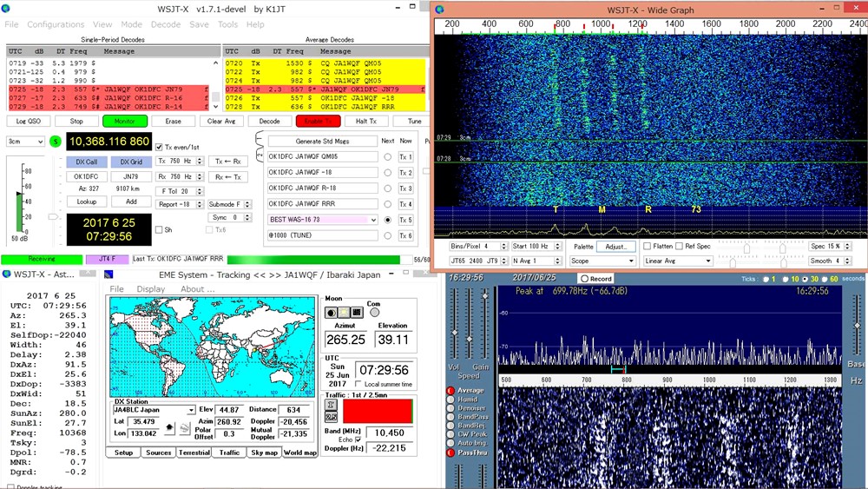Screen dimensions: 868x489
Task: Click the green S split indicator
Action: tap(56, 142)
